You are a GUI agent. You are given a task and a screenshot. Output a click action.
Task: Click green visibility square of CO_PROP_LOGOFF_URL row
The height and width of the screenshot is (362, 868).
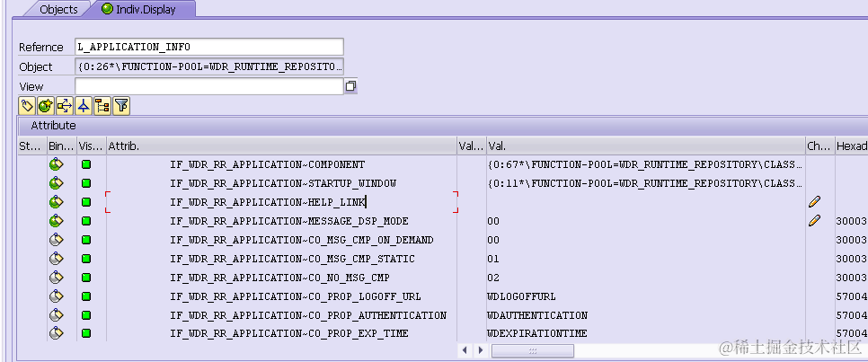click(x=85, y=296)
